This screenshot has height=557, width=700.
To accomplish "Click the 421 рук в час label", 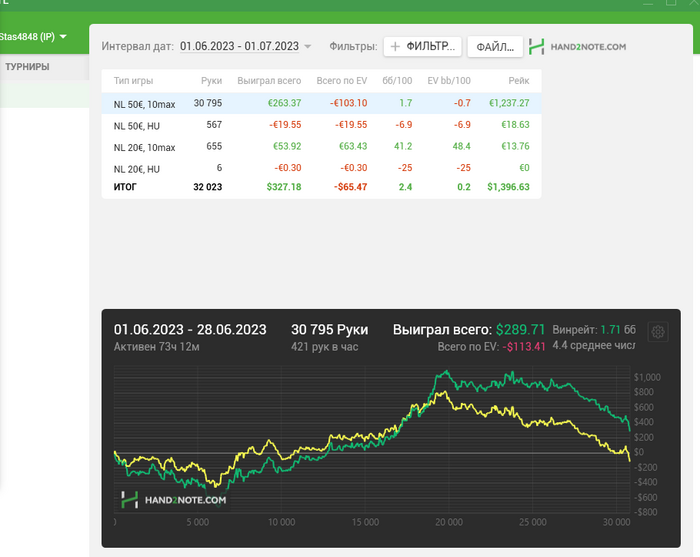I will point(325,347).
